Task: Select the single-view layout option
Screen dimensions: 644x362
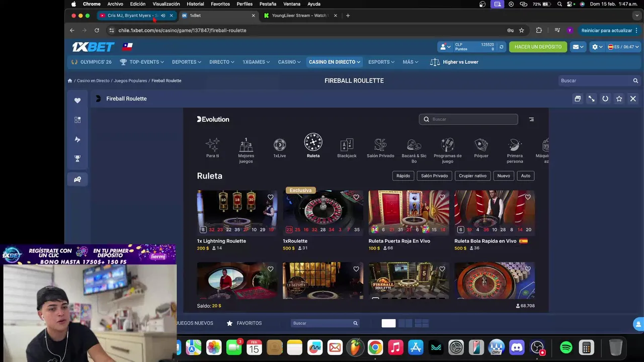Action: coord(388,323)
